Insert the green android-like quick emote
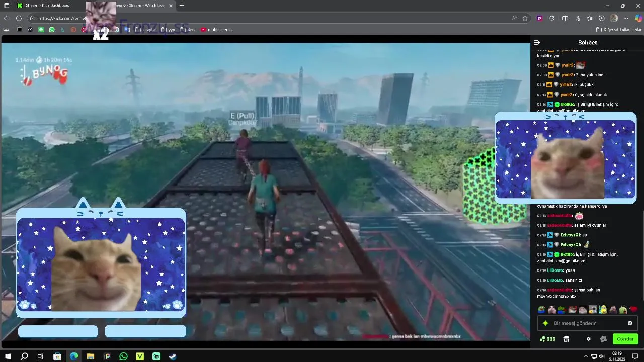644x362 pixels. tap(623, 310)
